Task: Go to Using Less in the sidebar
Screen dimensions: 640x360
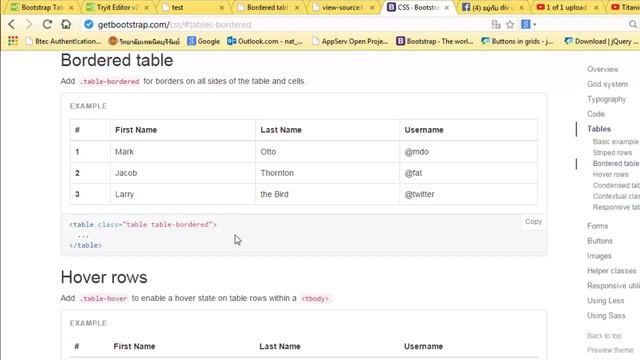Action: click(605, 301)
